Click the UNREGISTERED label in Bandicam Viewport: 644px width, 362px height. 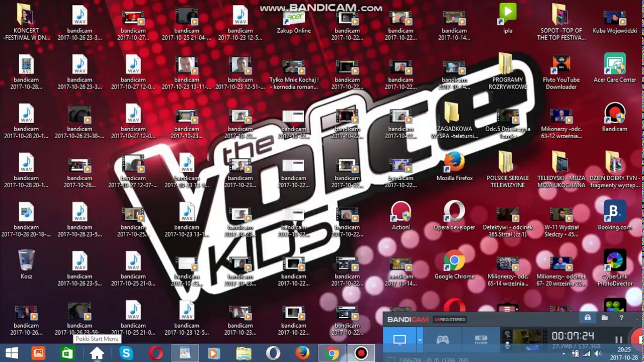450,319
